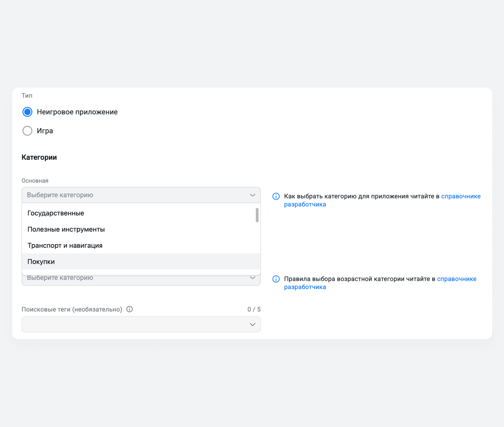Expand the search tags dropdown arrow

pyautogui.click(x=252, y=324)
